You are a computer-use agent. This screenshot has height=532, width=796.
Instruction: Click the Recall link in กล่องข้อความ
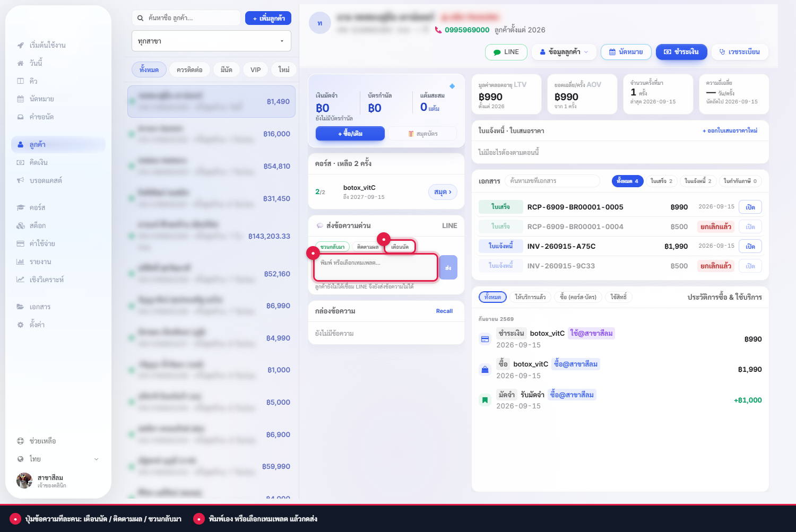[444, 311]
